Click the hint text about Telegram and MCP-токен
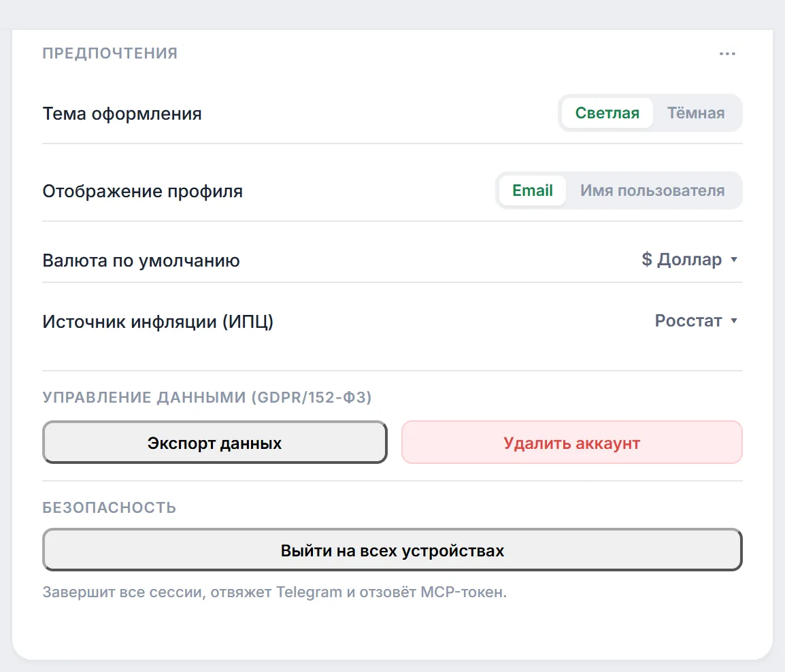Image resolution: width=785 pixels, height=672 pixels. pyautogui.click(x=275, y=592)
